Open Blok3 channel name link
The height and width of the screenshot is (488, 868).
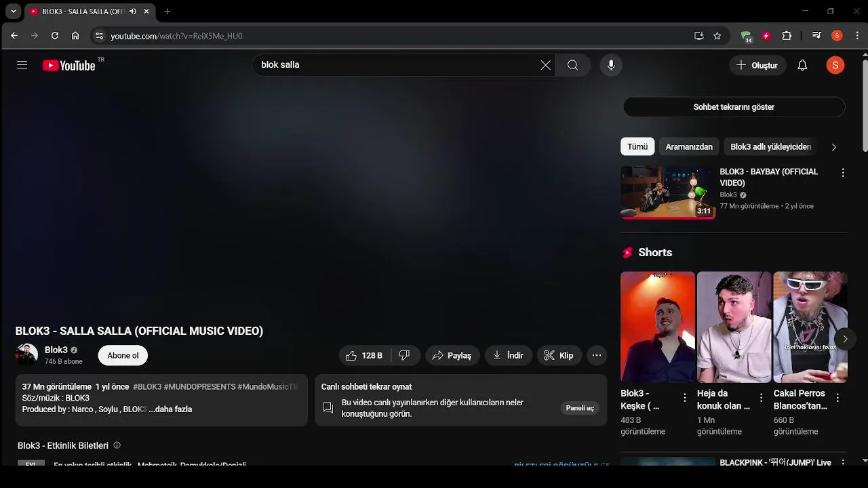click(56, 350)
